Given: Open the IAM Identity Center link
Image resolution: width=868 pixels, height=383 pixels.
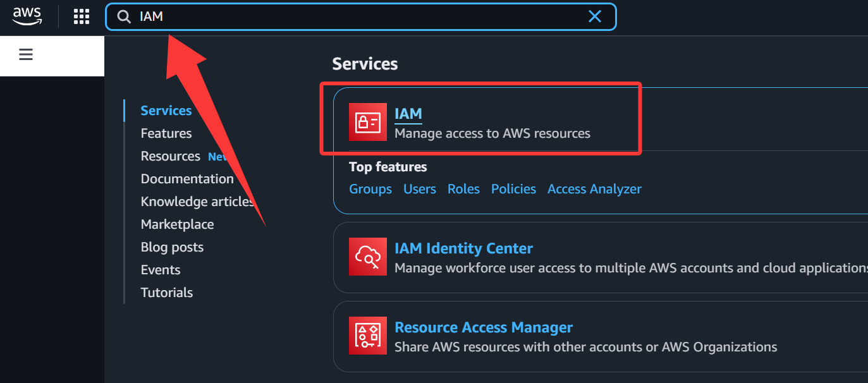Looking at the screenshot, I should coord(463,248).
